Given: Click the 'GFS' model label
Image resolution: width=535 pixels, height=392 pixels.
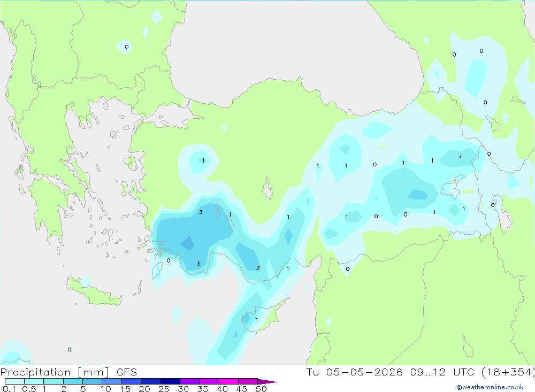Looking at the screenshot, I should pyautogui.click(x=127, y=372).
